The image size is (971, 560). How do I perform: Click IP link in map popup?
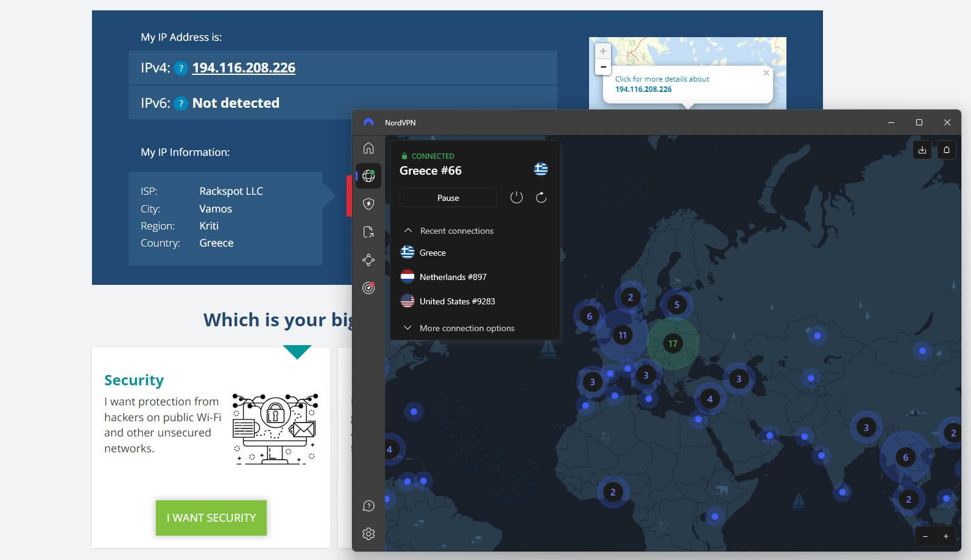click(x=643, y=89)
